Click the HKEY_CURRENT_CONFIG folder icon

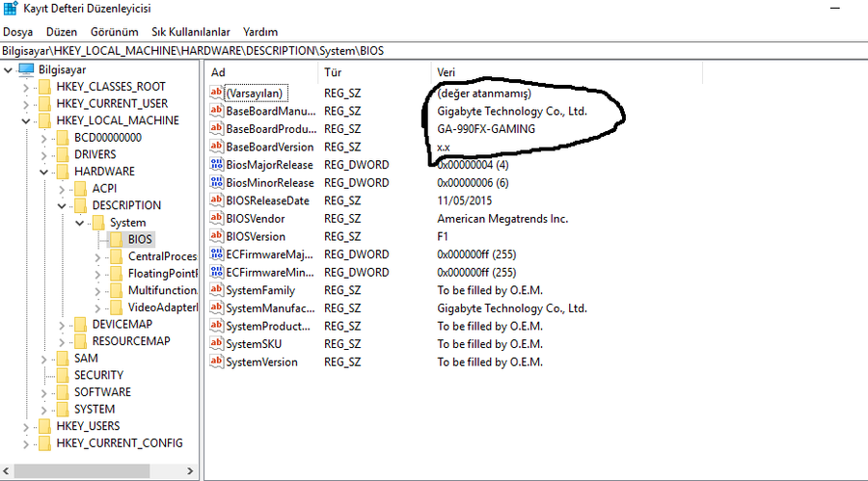44,442
